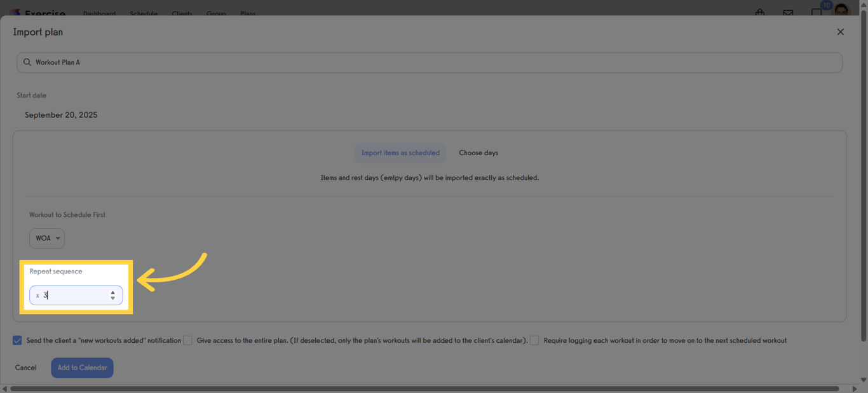
Task: Open the Schedule menu in background page
Action: pyautogui.click(x=144, y=13)
